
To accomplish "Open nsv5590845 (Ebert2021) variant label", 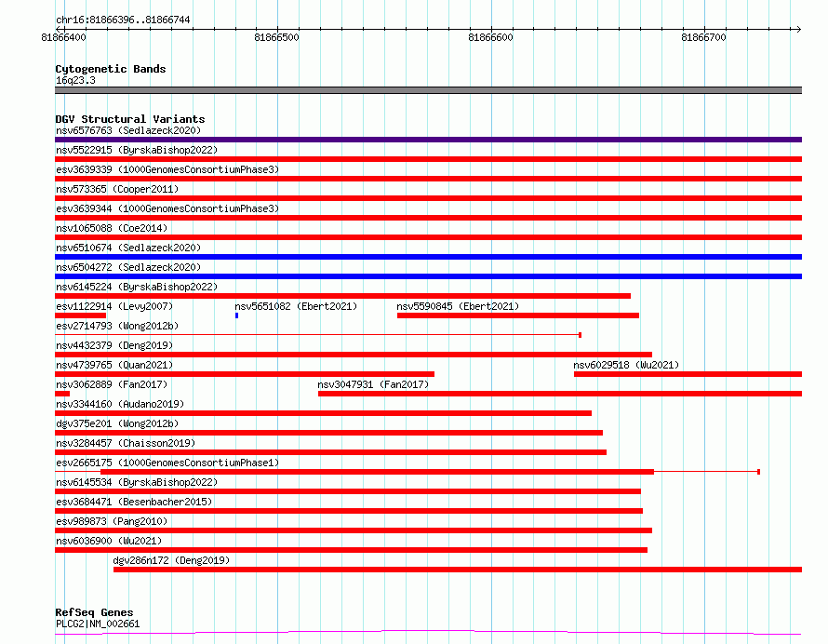I will [x=458, y=306].
